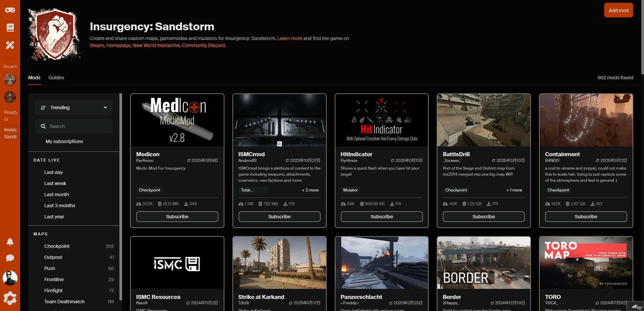This screenshot has width=644, height=311.
Task: Open the notifications bell icon
Action: tap(10, 242)
